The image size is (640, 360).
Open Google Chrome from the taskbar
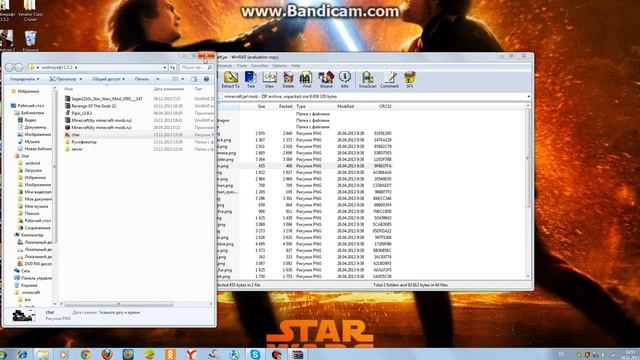click(85, 354)
